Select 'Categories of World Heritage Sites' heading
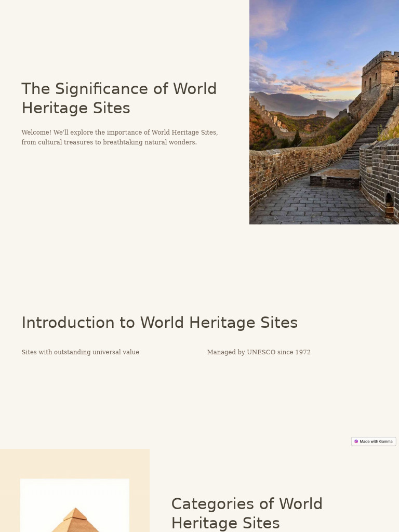This screenshot has width=399, height=532. point(247,513)
